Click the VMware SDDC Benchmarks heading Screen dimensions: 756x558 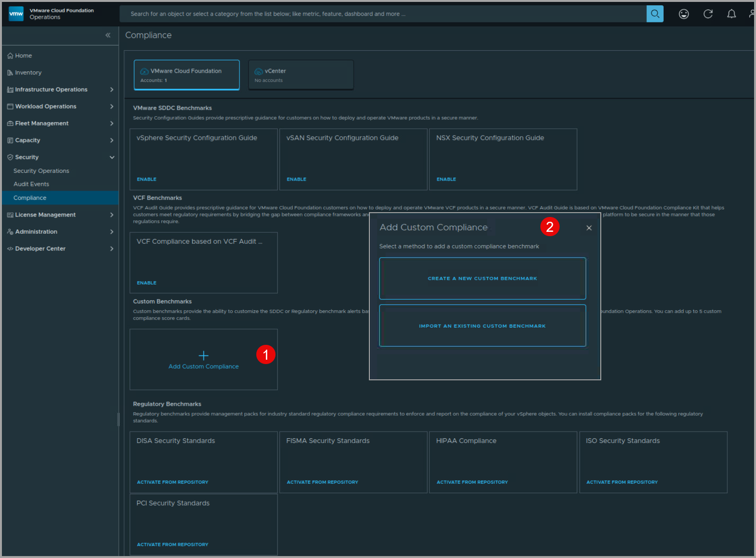click(x=172, y=108)
